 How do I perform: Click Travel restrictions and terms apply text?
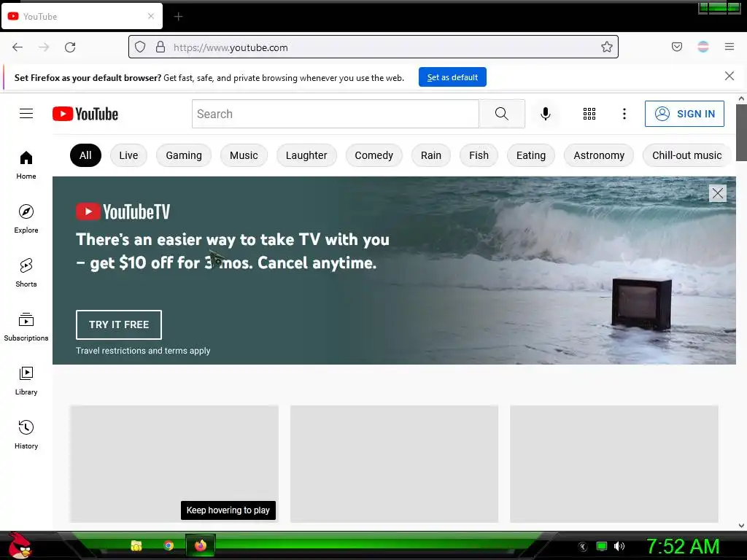143,351
